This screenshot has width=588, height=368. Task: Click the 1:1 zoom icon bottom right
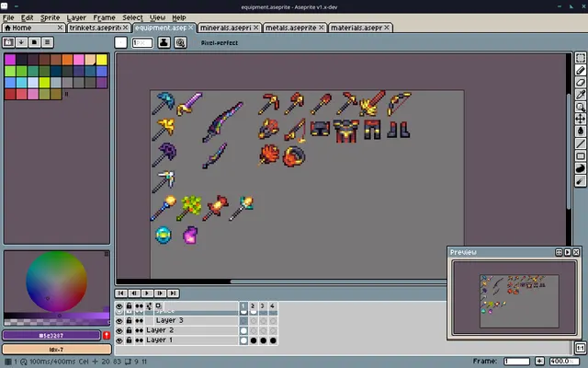580,348
